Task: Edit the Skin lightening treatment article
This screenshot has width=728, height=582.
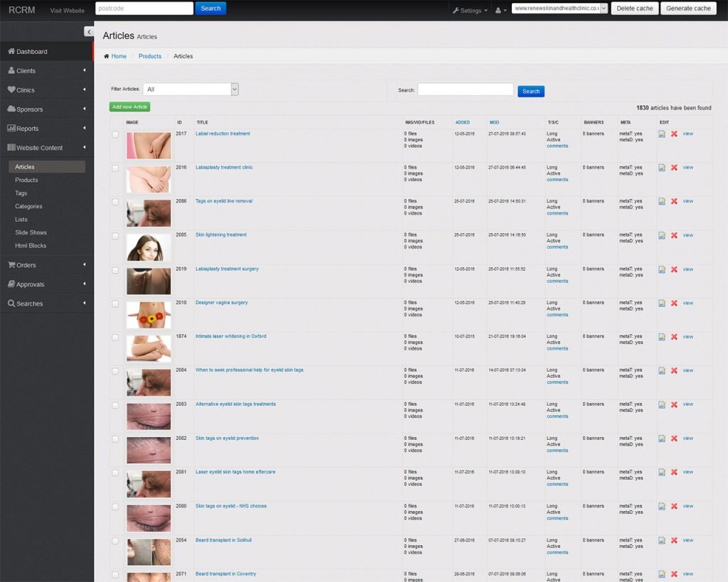Action: pyautogui.click(x=662, y=235)
